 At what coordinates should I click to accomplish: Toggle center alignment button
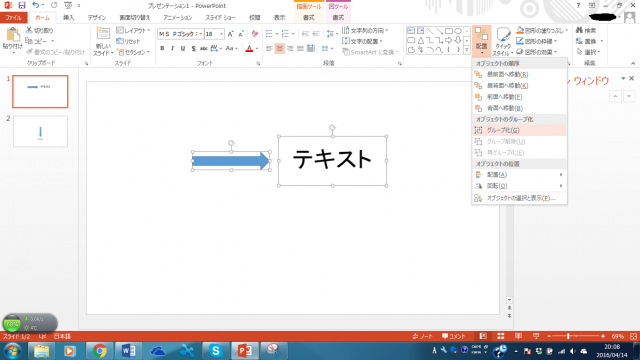tap(280, 49)
